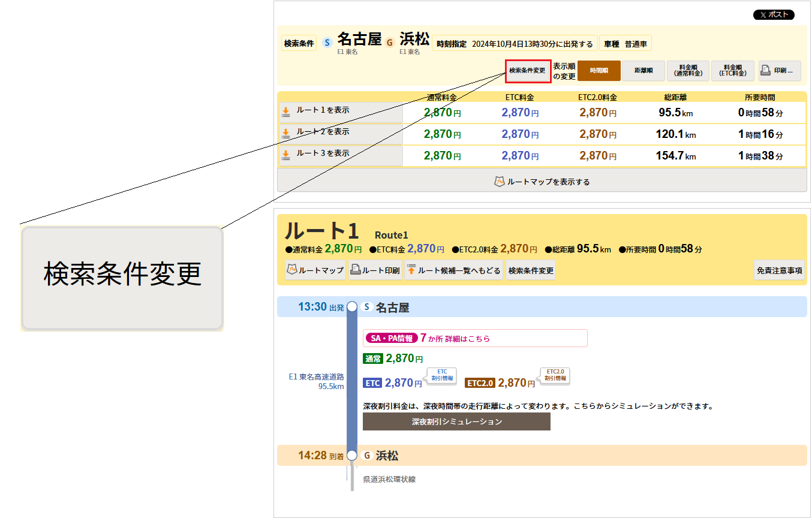Expand ルート３を表示 row
812x518 pixels.
pyautogui.click(x=341, y=155)
